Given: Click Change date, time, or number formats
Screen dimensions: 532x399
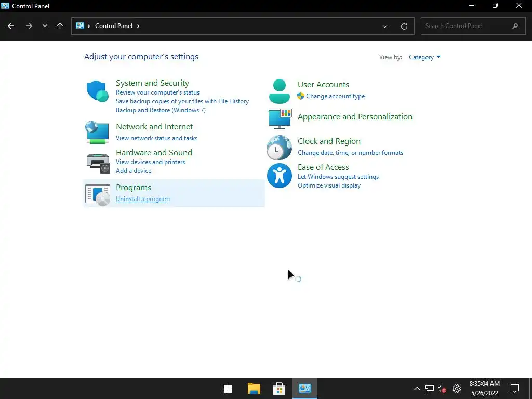Looking at the screenshot, I should coord(350,153).
